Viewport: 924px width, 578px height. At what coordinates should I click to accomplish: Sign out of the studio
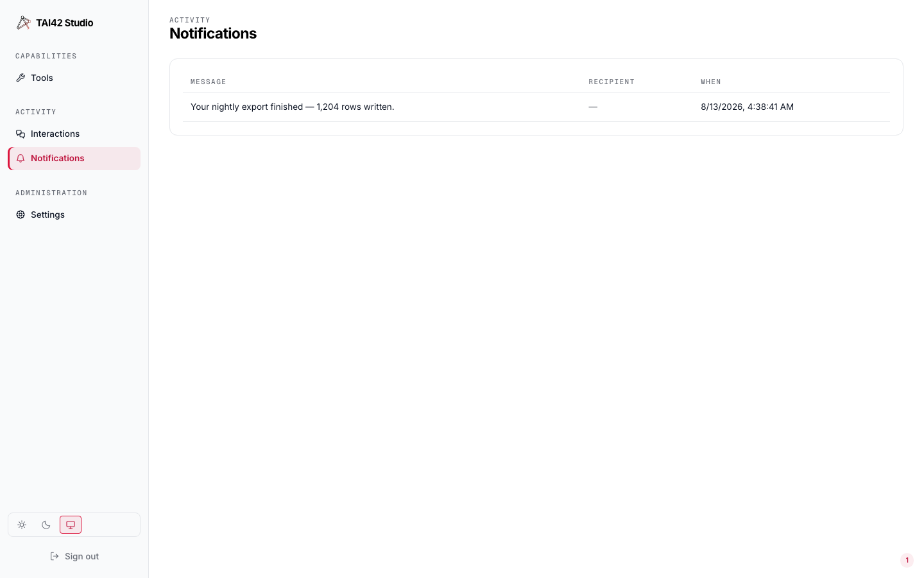click(74, 556)
